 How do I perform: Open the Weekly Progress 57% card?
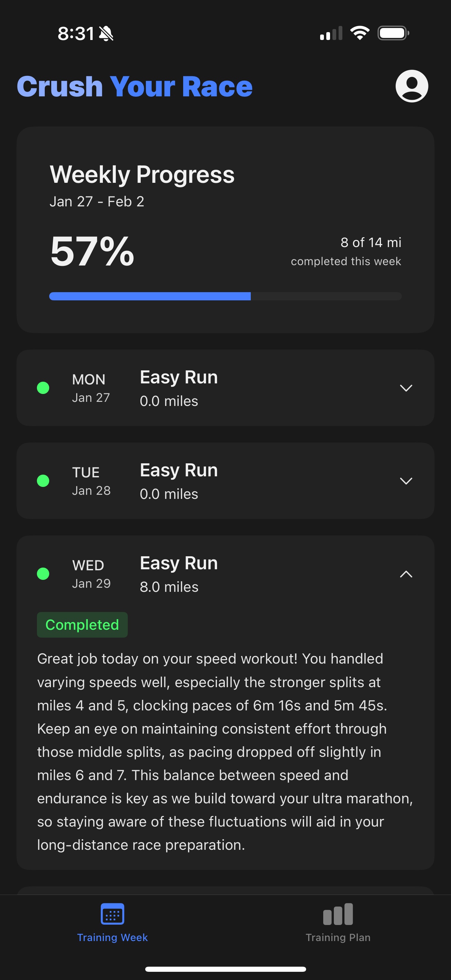click(x=225, y=230)
